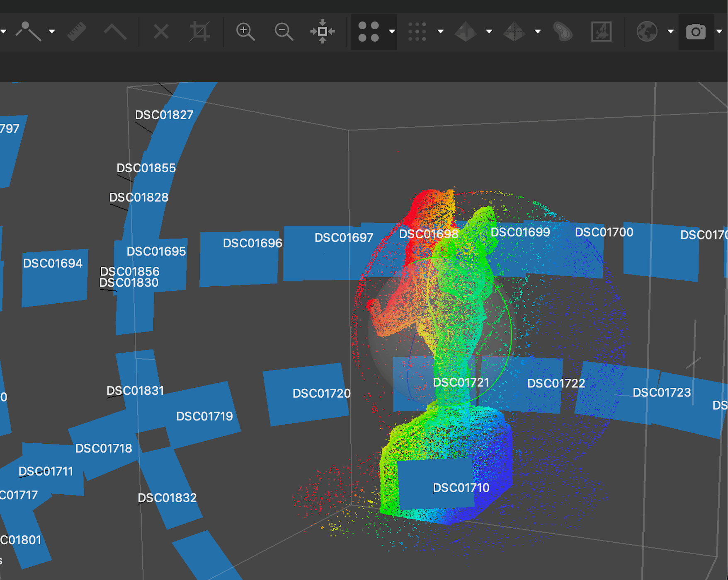Select camera label DSC01828
The image size is (728, 580).
139,197
